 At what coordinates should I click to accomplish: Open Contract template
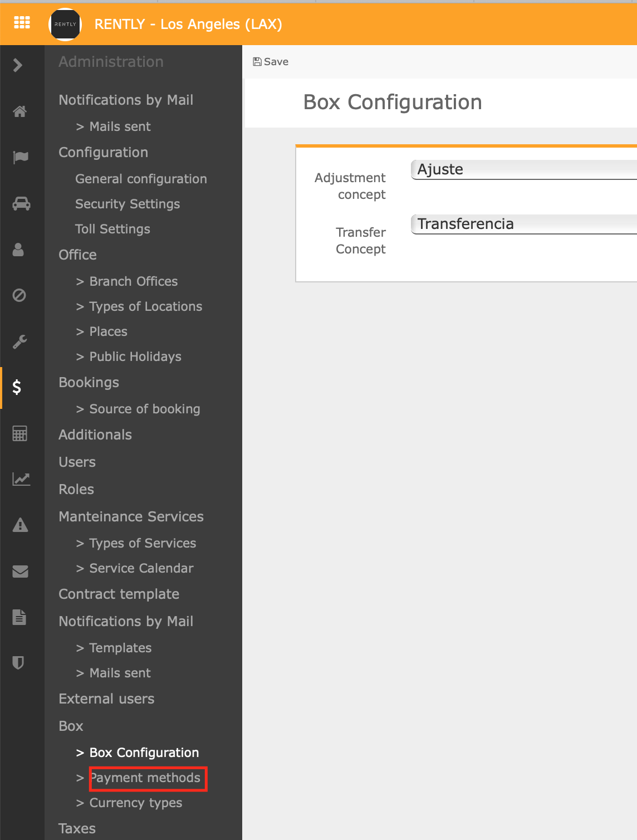pos(119,594)
